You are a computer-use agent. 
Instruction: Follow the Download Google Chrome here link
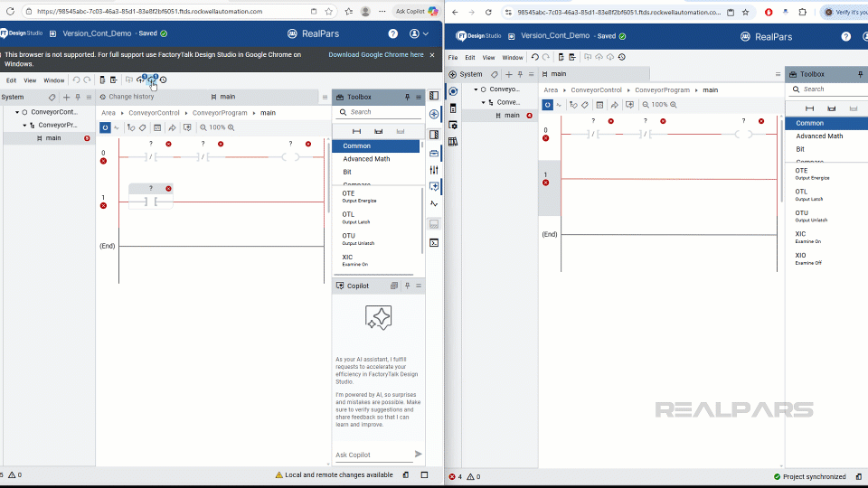click(x=376, y=55)
